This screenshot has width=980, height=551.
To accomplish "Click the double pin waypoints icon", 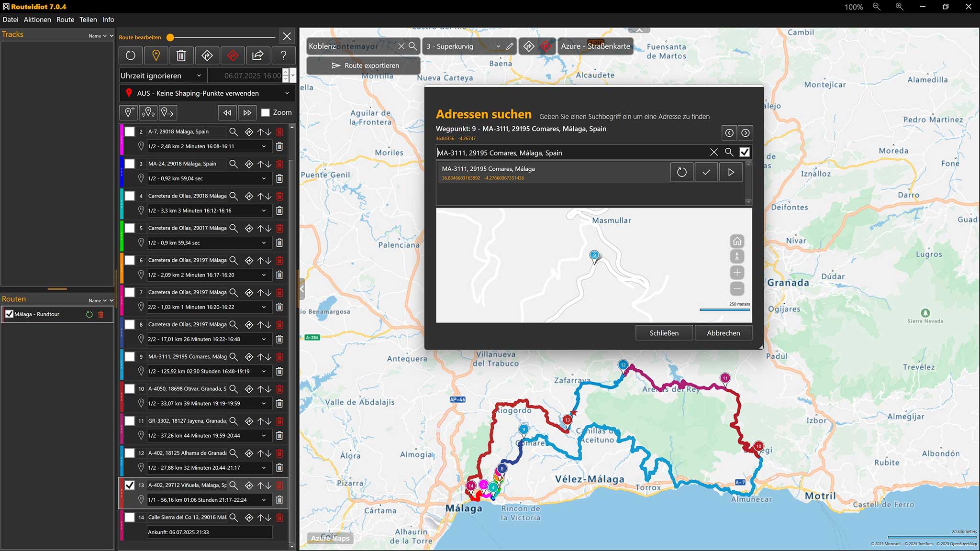I will pos(148,112).
